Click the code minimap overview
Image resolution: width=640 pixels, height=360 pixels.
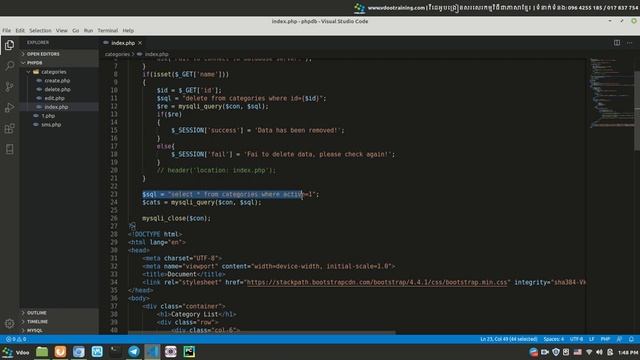(611, 93)
